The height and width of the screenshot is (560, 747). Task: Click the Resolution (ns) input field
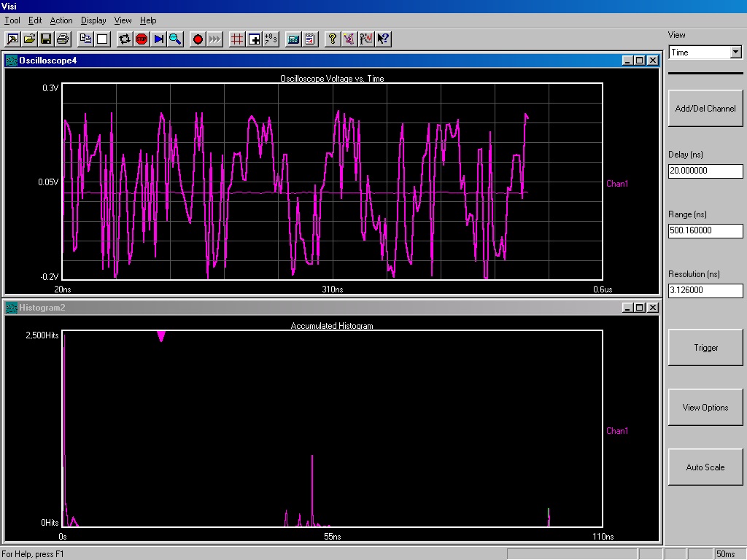(705, 290)
